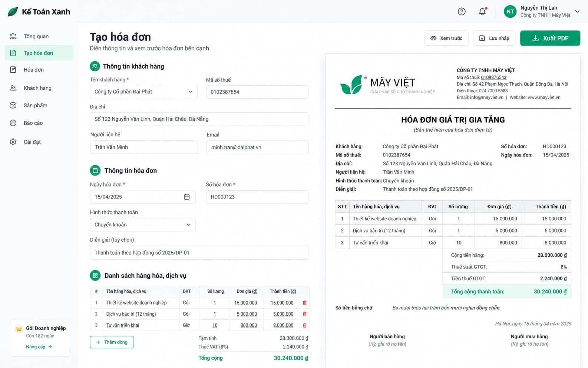Image resolution: width=588 pixels, height=368 pixels.
Task: Click quantity 10 for Tư vấn triển khai
Action: pos(215,325)
